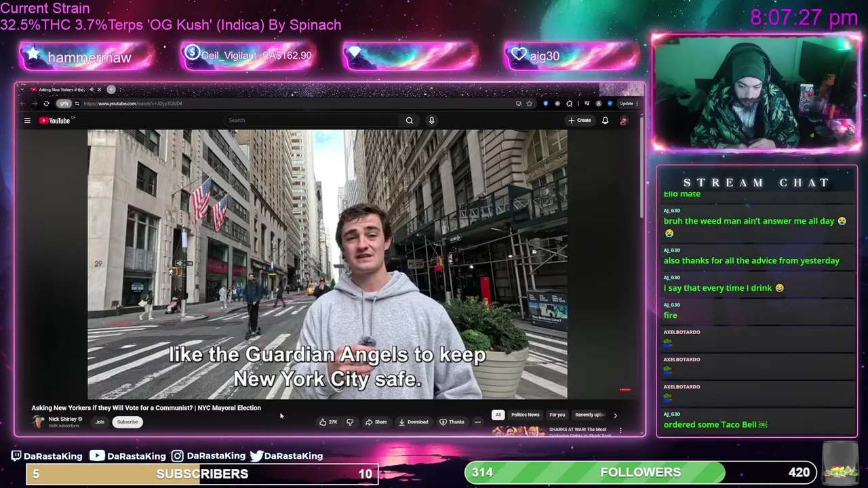Click the video title 'Asking New Yorkers'
Viewport: 868px width, 488px height.
[146, 408]
